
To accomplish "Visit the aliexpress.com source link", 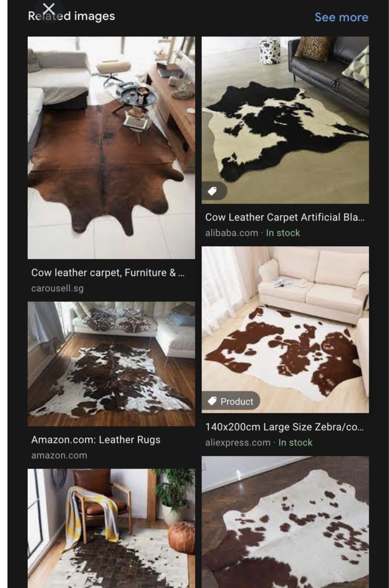I will 238,443.
